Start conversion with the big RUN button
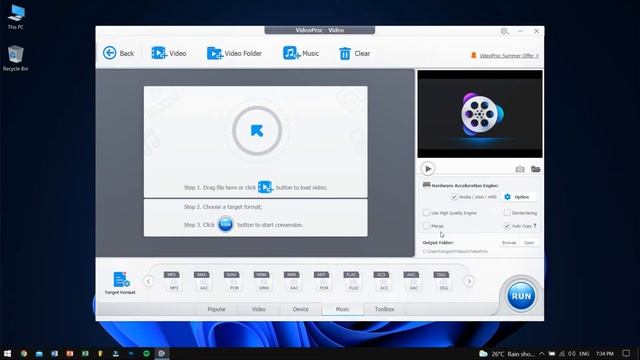This screenshot has width=640, height=360. click(x=521, y=296)
